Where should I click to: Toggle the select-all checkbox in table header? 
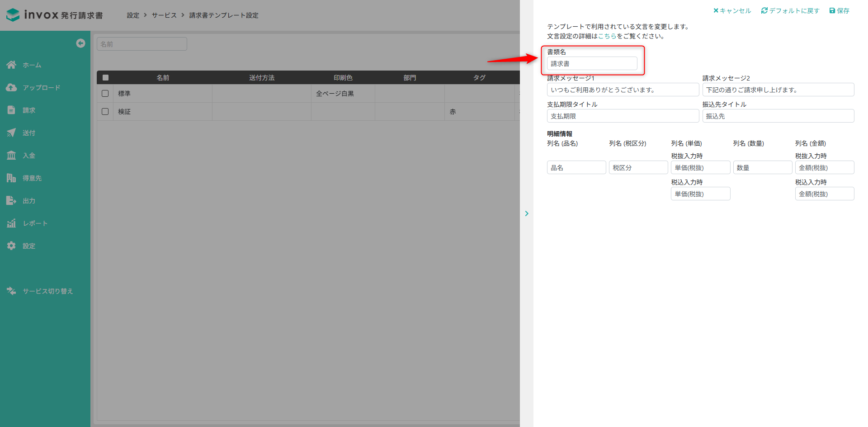(105, 78)
